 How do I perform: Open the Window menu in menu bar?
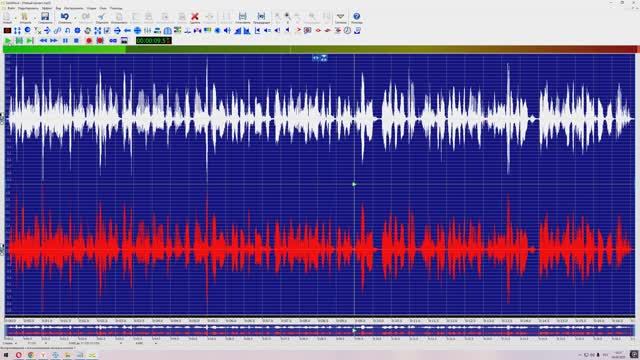click(x=103, y=8)
